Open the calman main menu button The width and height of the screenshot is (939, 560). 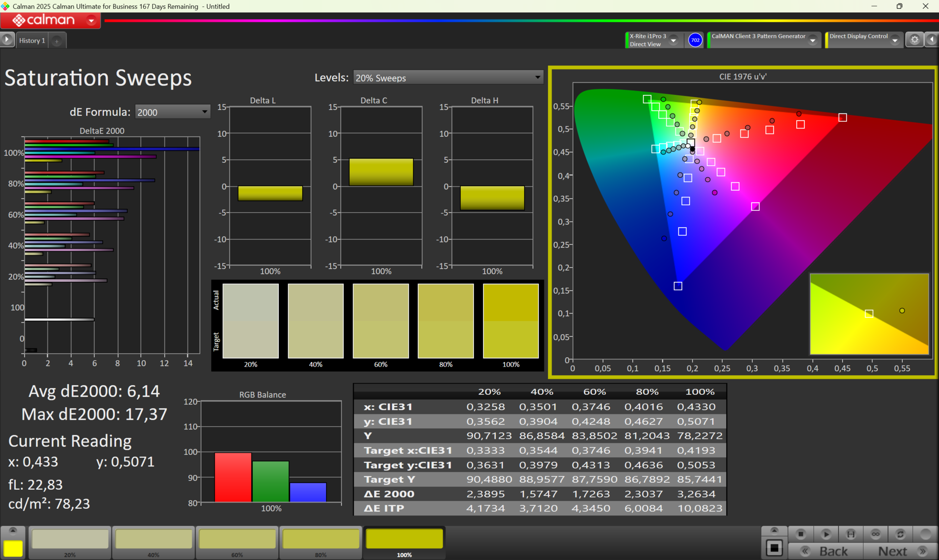pos(51,20)
